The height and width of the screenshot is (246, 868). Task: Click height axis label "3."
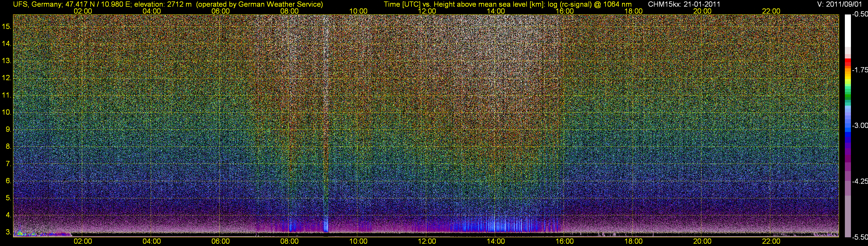8,232
